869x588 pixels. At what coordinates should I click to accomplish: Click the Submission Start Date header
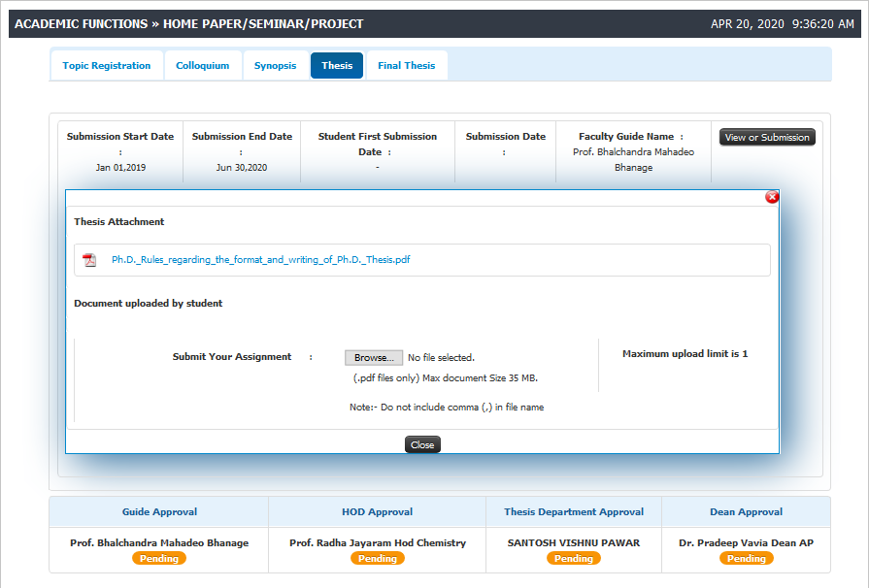(x=120, y=136)
